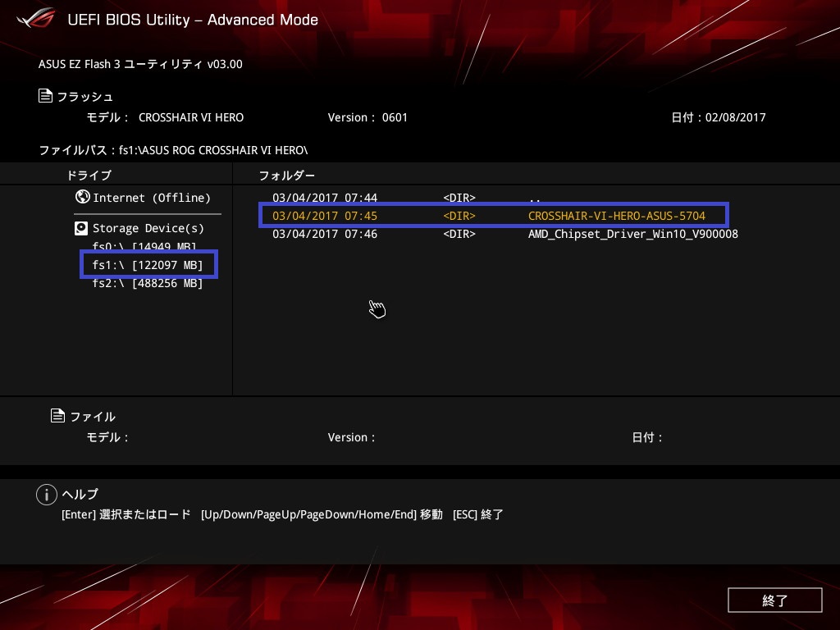
Task: Click the ファイルパス fs1:\ASUS ROG CROSSHAIR VI HERO\ path
Action: 174,150
